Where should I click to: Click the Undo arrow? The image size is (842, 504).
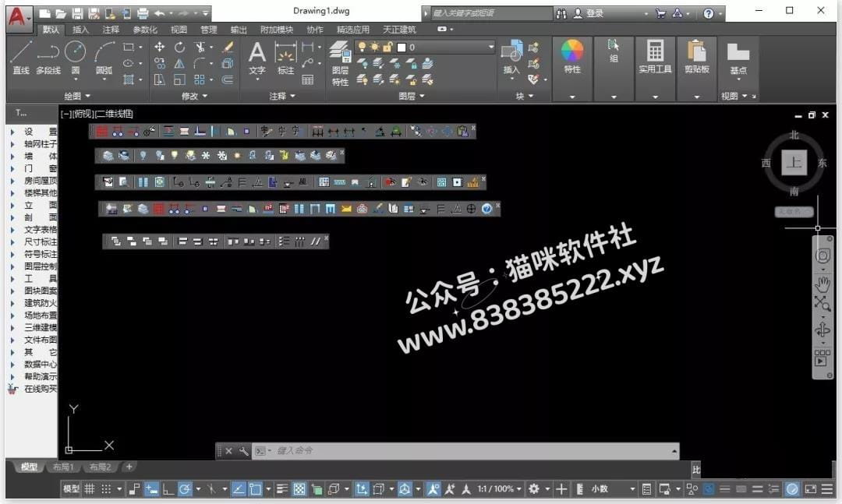[160, 13]
